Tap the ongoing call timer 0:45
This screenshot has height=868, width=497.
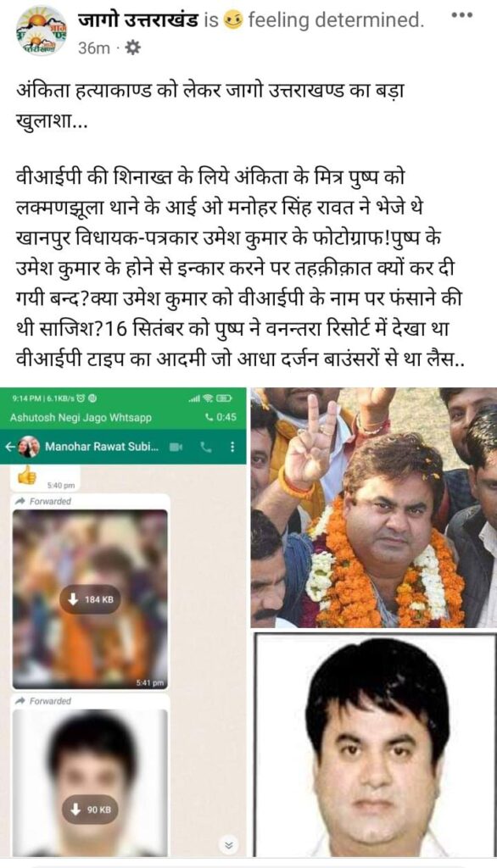point(221,417)
